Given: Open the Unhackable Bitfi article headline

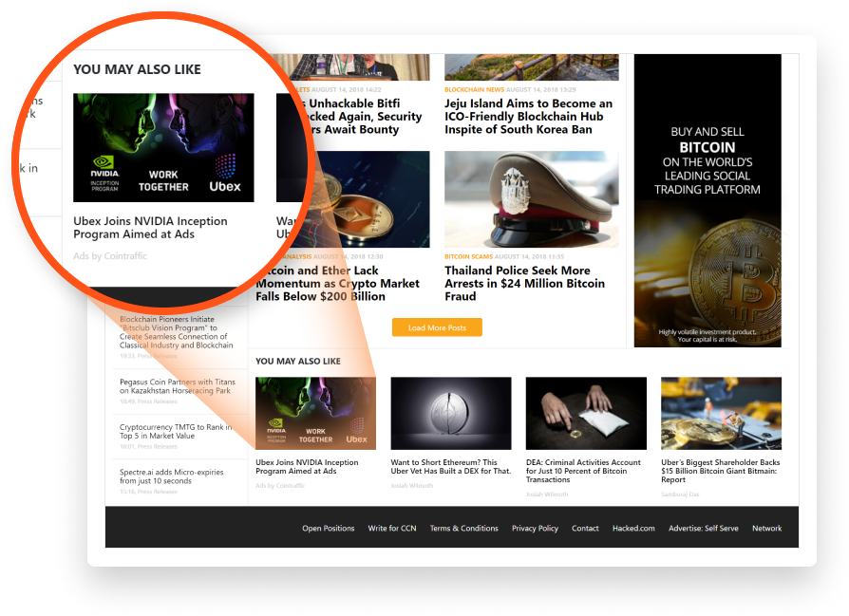Looking at the screenshot, I should click(360, 117).
